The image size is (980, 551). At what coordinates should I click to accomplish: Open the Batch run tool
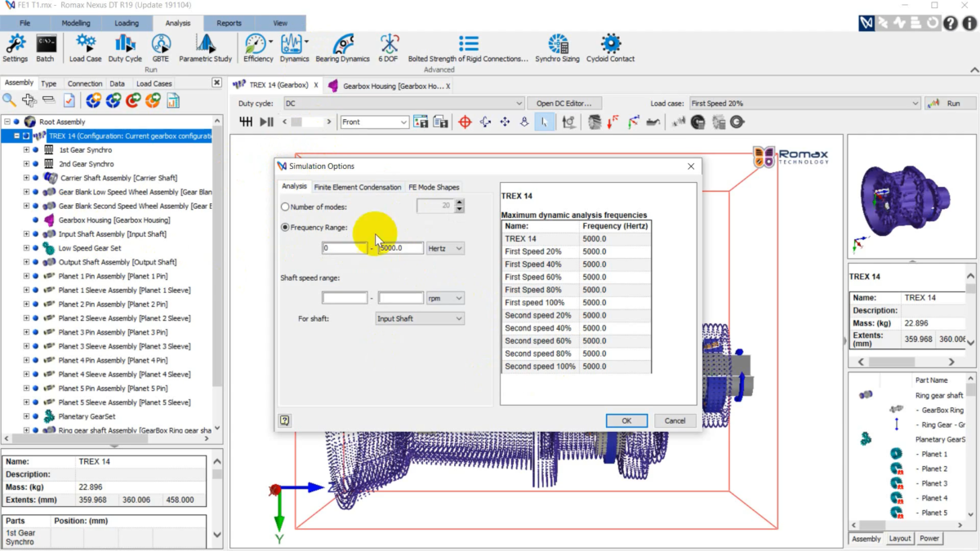(x=46, y=48)
